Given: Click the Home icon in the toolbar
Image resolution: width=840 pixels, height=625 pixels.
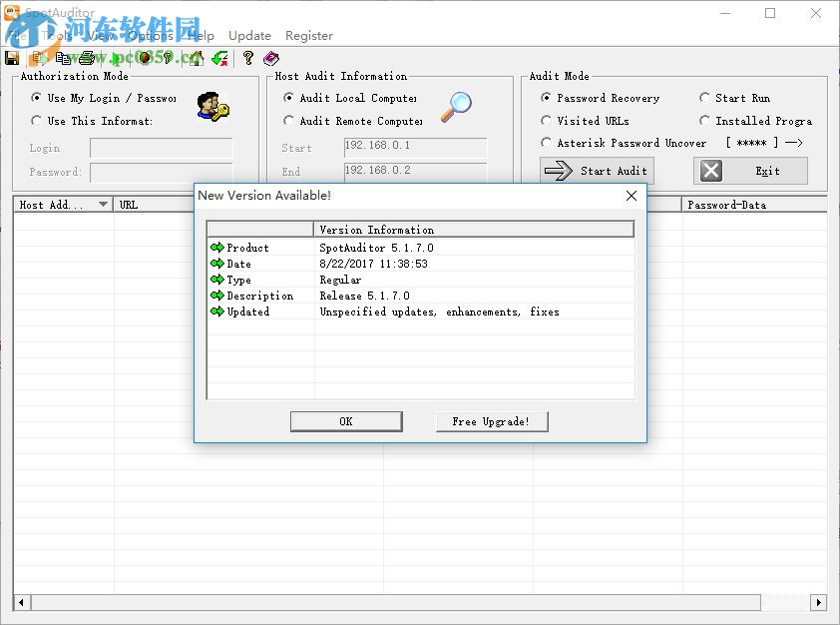Looking at the screenshot, I should tap(197, 58).
